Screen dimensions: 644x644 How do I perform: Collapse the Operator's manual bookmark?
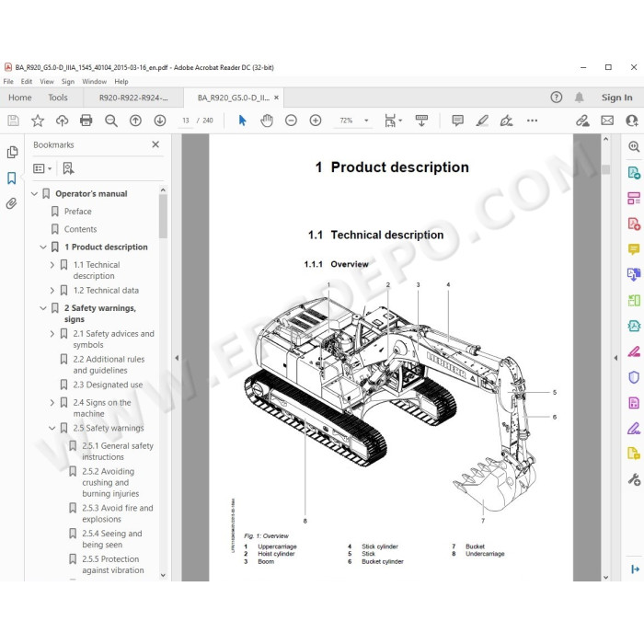pos(35,194)
